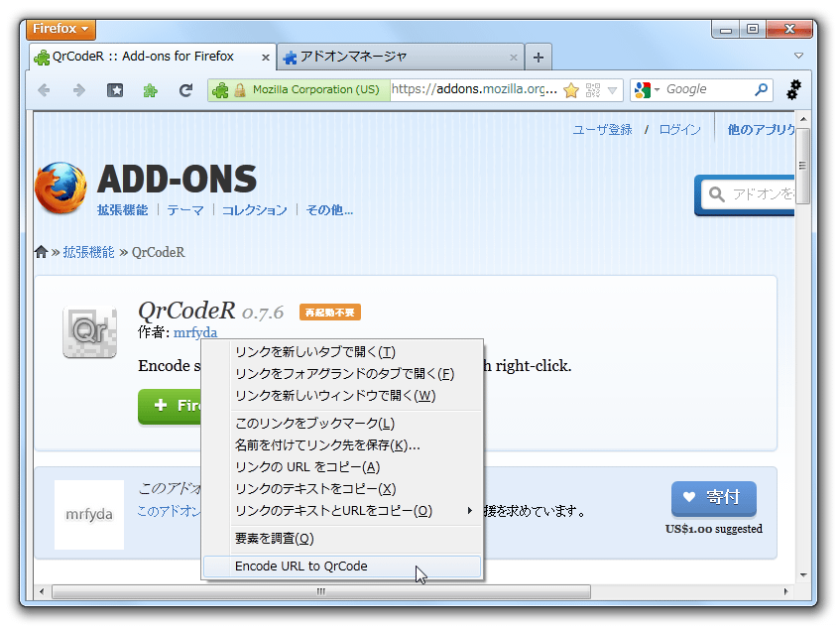Reload the page with the refresh icon
840x630 pixels.
pyautogui.click(x=185, y=90)
